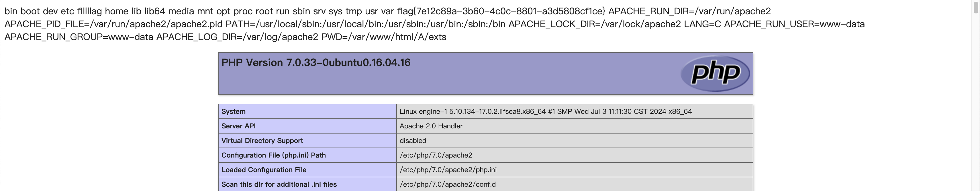Click the Apache 2.0 Handler value

[431, 126]
